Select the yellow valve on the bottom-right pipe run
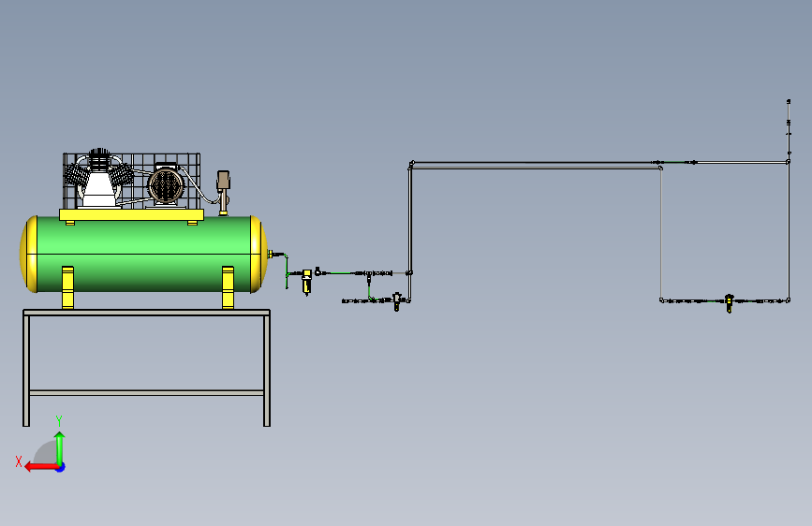Image resolution: width=812 pixels, height=526 pixels. pos(730,303)
